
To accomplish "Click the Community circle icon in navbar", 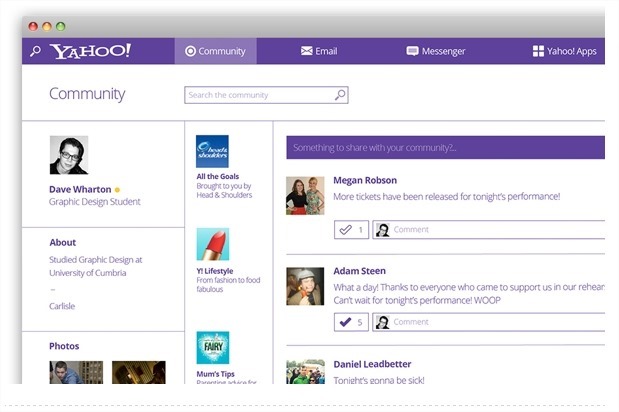I will (190, 51).
